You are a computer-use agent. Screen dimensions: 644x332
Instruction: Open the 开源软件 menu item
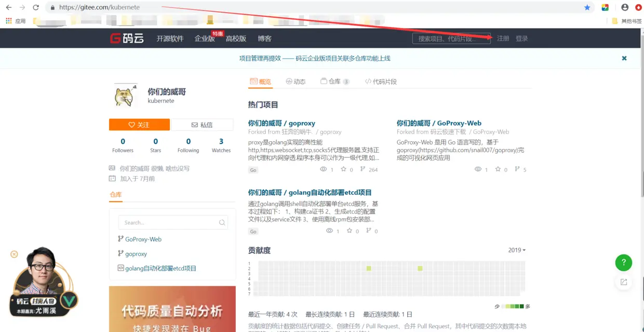tap(170, 38)
